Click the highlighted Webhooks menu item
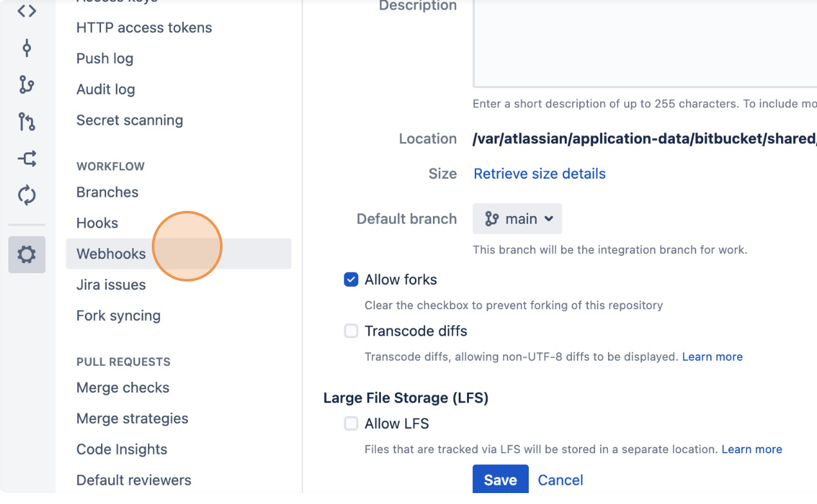 (111, 254)
